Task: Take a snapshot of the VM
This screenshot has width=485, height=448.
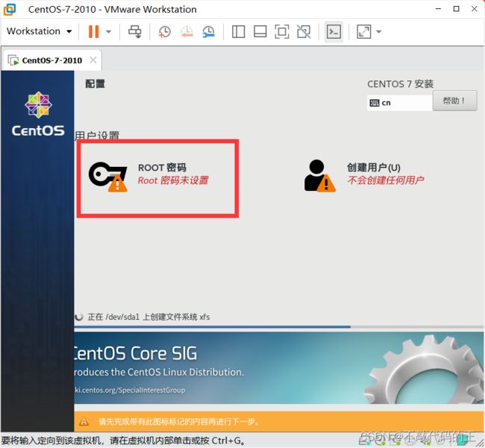Action: (165, 31)
